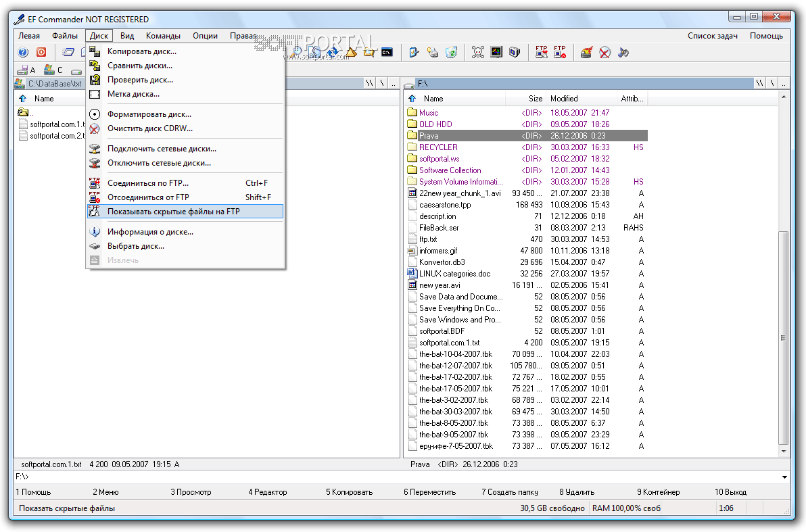The image size is (806, 532).
Task: Click the erase CD red-cross toolbar icon
Action: pos(605,52)
